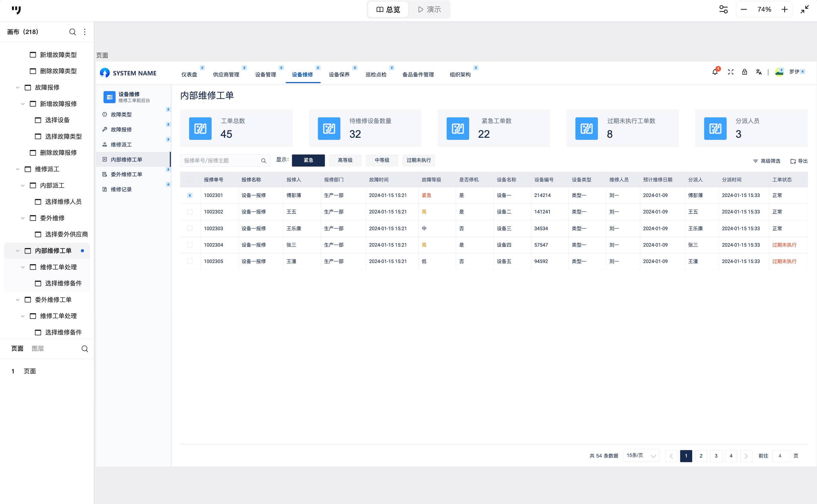This screenshot has width=817, height=504.
Task: Switch to the 设备保养 top tab
Action: click(x=339, y=75)
